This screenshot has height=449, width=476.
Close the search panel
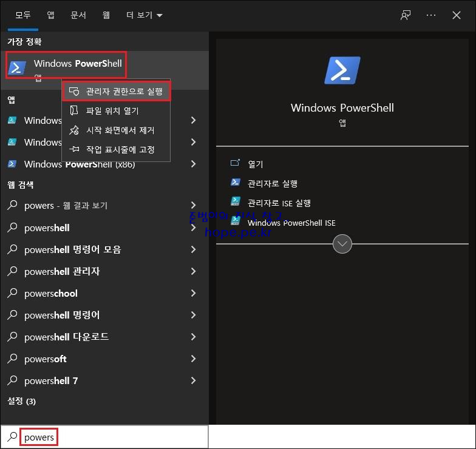point(457,15)
